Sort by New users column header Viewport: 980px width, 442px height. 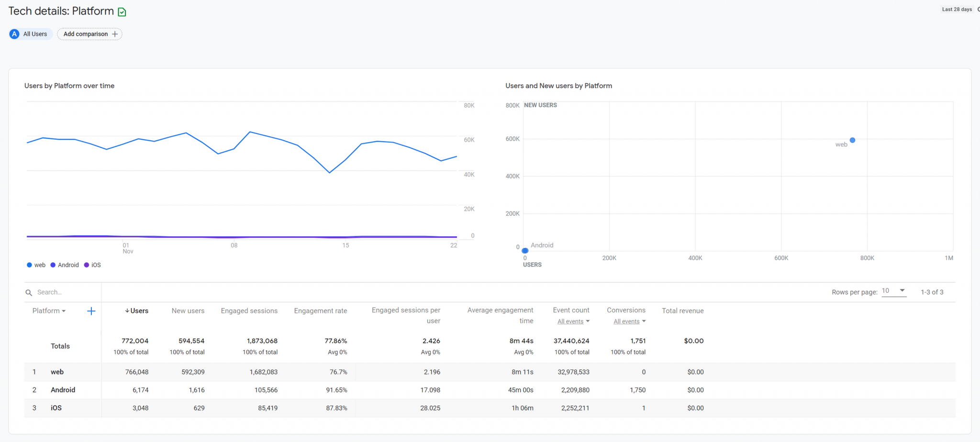pyautogui.click(x=188, y=311)
